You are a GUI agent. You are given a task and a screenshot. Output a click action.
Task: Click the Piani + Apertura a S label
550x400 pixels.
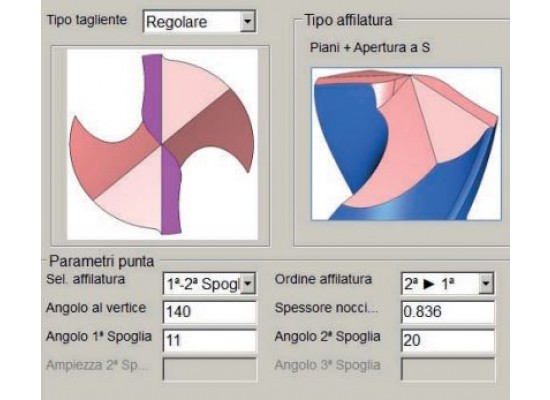[370, 47]
